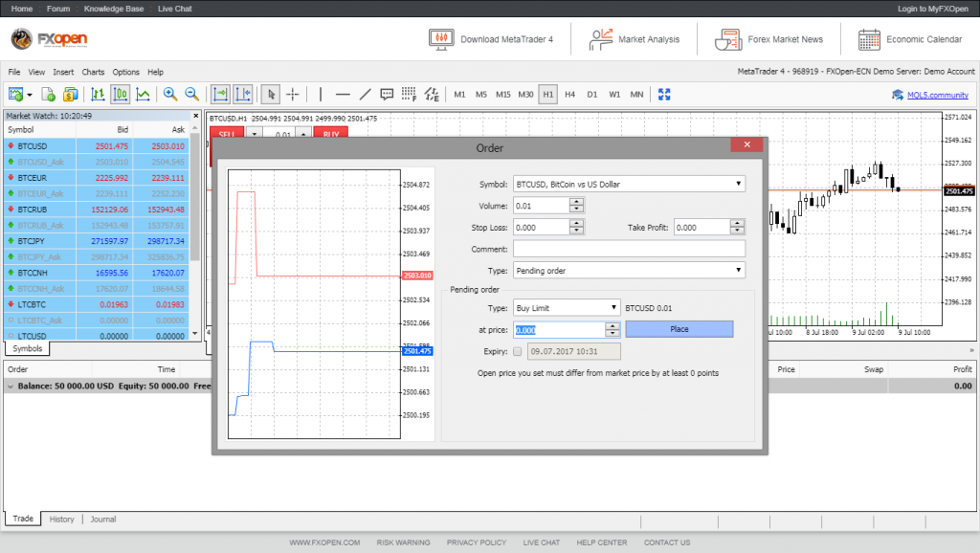Open the View menu
The image size is (980, 553).
[x=36, y=72]
